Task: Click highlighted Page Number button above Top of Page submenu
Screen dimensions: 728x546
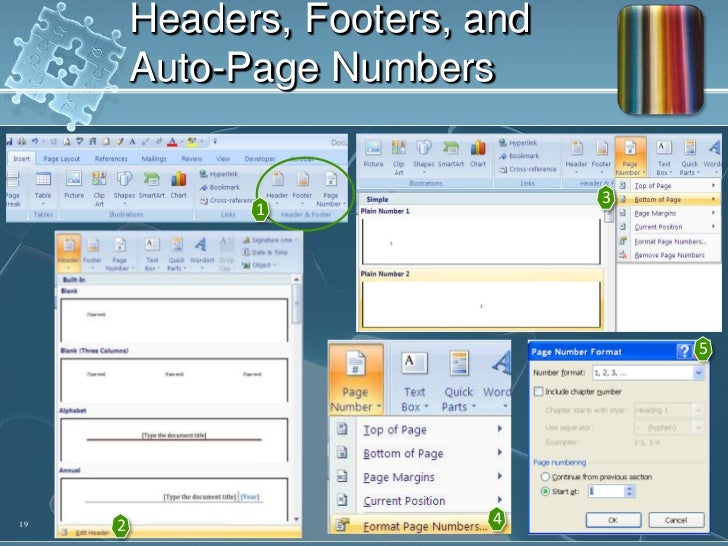Action: click(630, 156)
